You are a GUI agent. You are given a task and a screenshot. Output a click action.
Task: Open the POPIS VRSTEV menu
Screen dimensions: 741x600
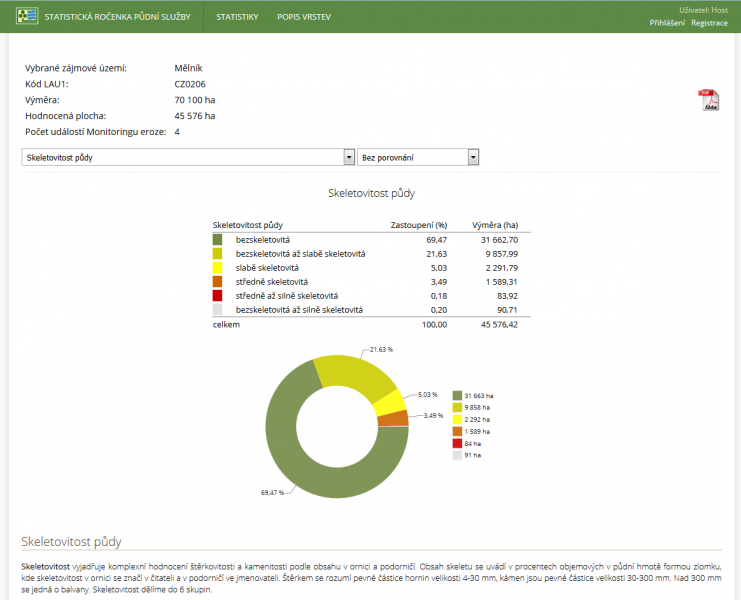pyautogui.click(x=304, y=17)
